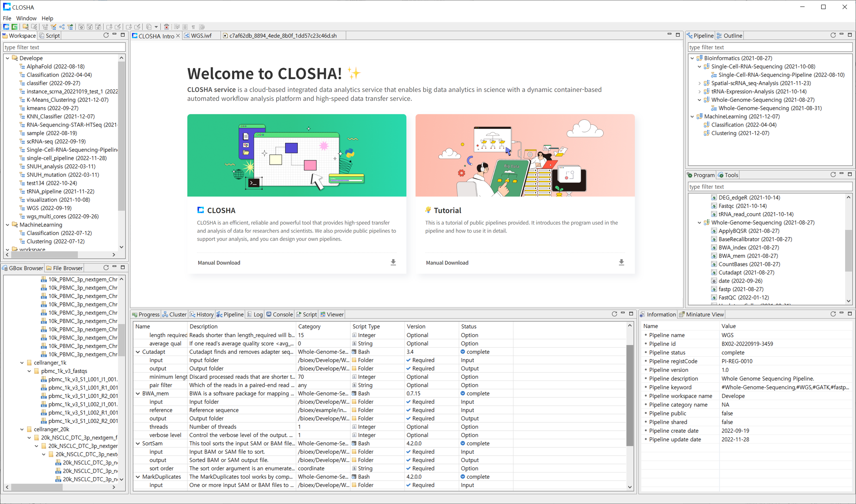The width and height of the screenshot is (856, 504).
Task: Collapse the cellranger_20k folder
Action: tap(22, 429)
